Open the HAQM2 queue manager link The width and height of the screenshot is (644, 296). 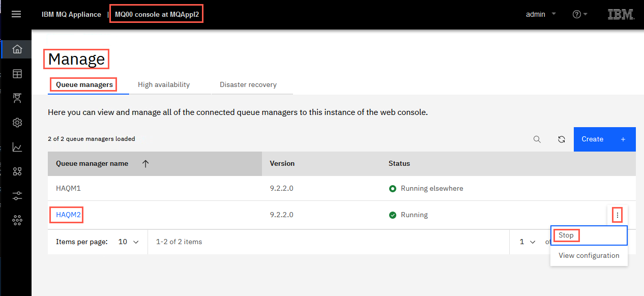click(x=68, y=215)
